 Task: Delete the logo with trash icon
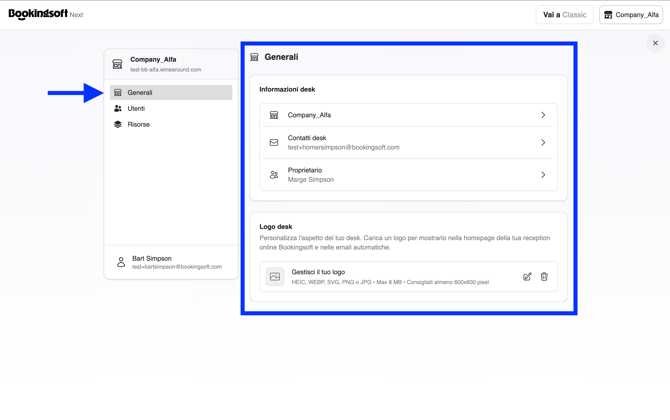coord(544,277)
